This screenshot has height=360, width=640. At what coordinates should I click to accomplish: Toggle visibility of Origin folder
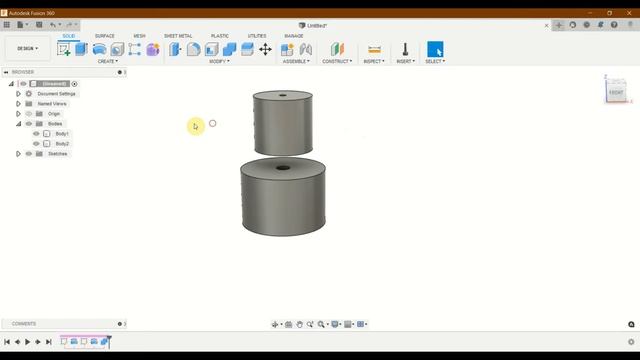point(29,114)
